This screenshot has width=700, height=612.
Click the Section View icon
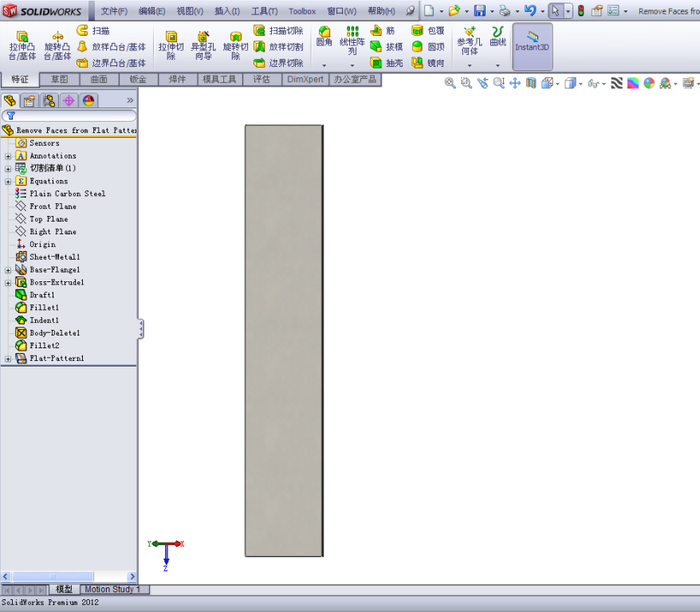point(531,83)
